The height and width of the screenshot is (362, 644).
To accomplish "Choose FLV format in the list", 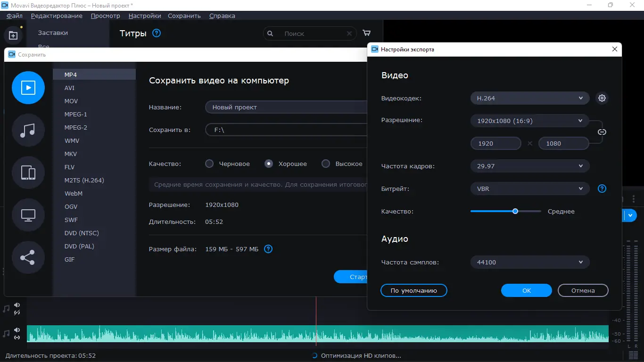I will pos(94,167).
